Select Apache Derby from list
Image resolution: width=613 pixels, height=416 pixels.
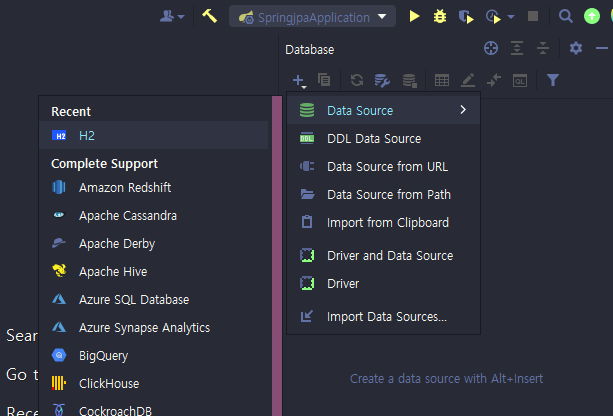click(x=154, y=244)
